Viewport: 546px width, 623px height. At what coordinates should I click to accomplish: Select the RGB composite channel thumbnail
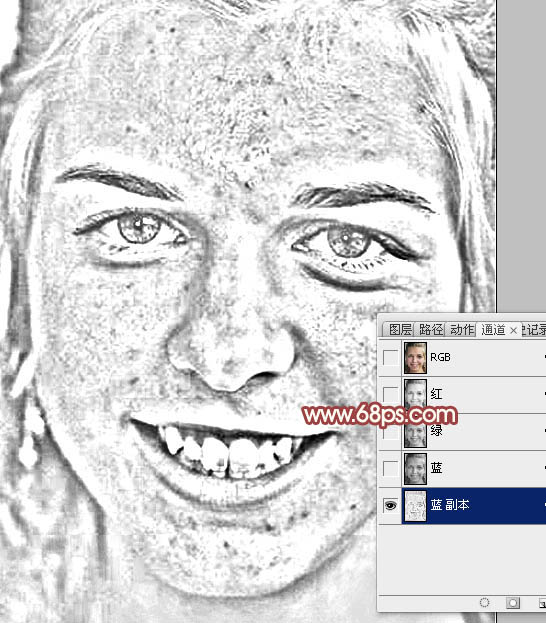pyautogui.click(x=415, y=358)
